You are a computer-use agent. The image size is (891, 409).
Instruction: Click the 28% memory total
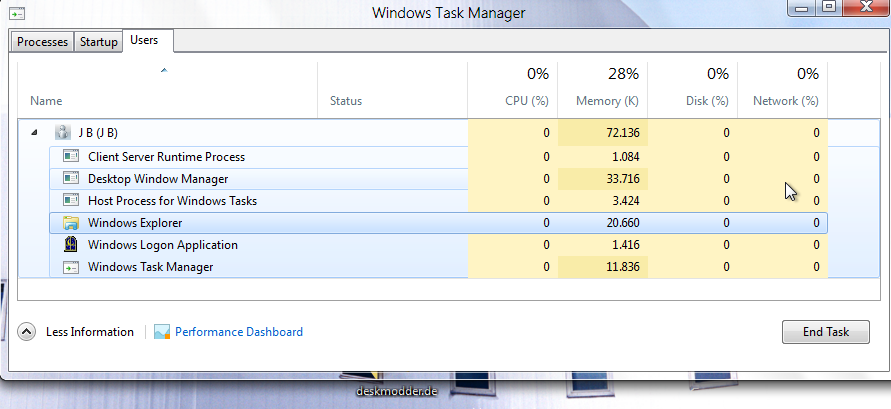[x=623, y=74]
